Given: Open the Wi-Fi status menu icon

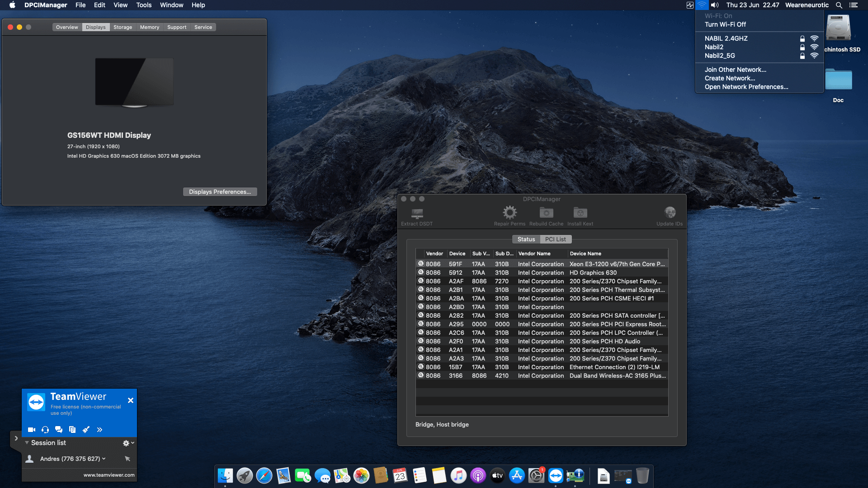Looking at the screenshot, I should coord(702,5).
